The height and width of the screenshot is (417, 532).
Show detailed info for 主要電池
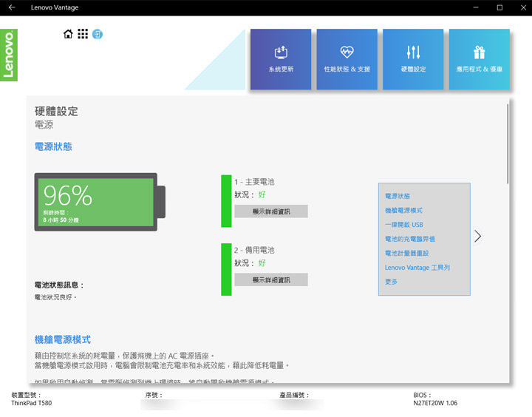pos(271,211)
